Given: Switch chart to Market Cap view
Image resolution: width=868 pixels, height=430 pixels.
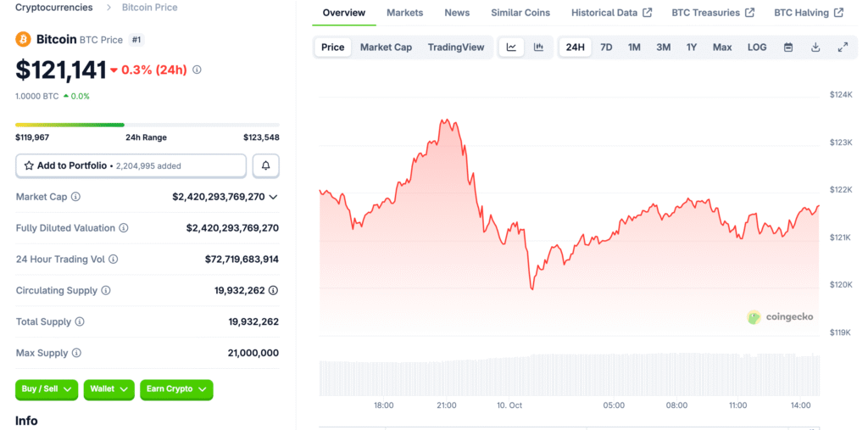Looking at the screenshot, I should [x=386, y=47].
